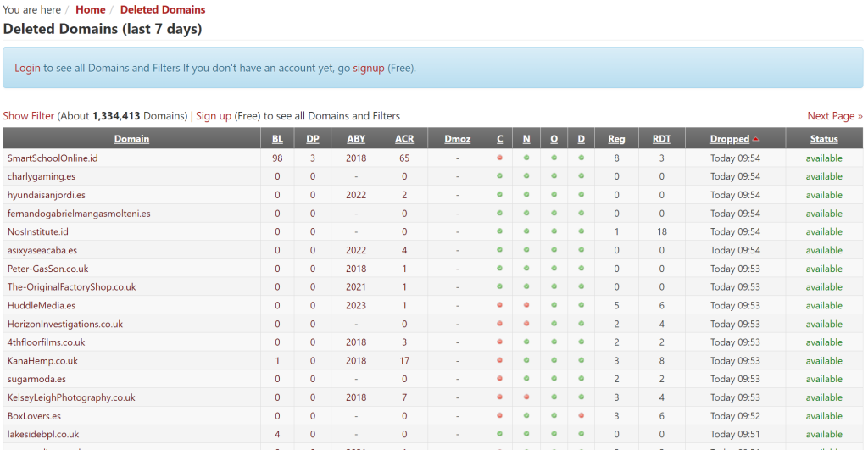Click the green O dot for charlygaming.es
The width and height of the screenshot is (868, 450).
coord(554,176)
